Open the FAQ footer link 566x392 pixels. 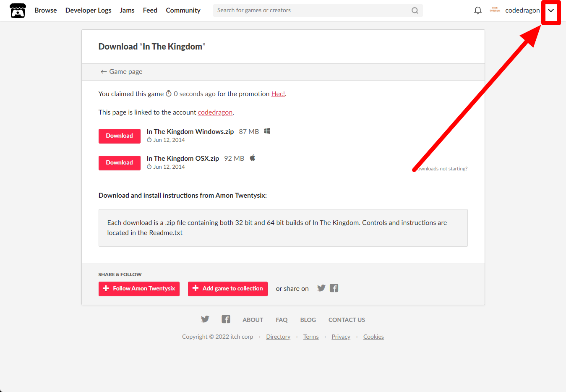282,320
